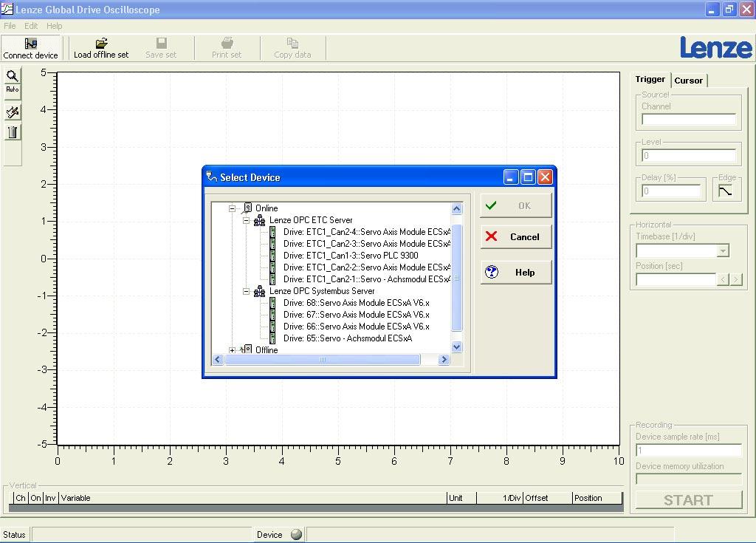The height and width of the screenshot is (543, 756).
Task: Click the Variable column header
Action: click(252, 498)
